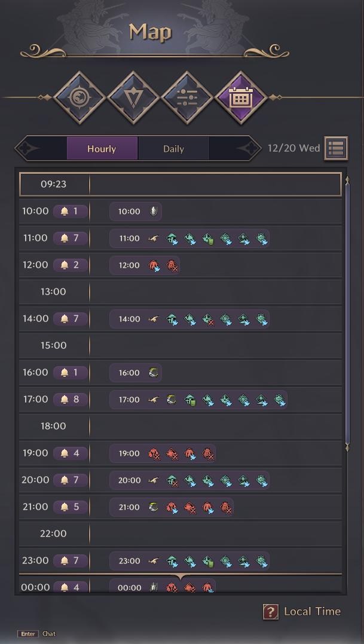The height and width of the screenshot is (644, 364).
Task: Open the filter sliders tab icon
Action: pos(187,97)
